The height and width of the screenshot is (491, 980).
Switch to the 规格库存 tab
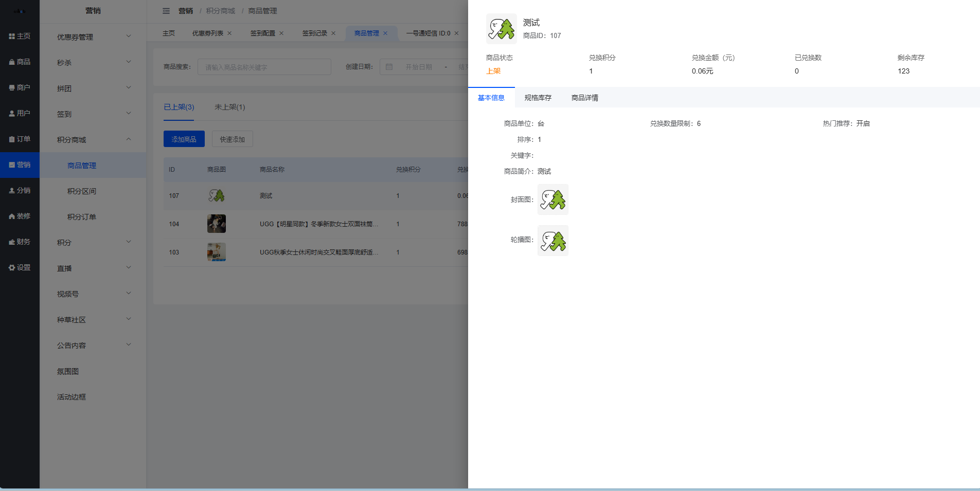click(x=538, y=98)
